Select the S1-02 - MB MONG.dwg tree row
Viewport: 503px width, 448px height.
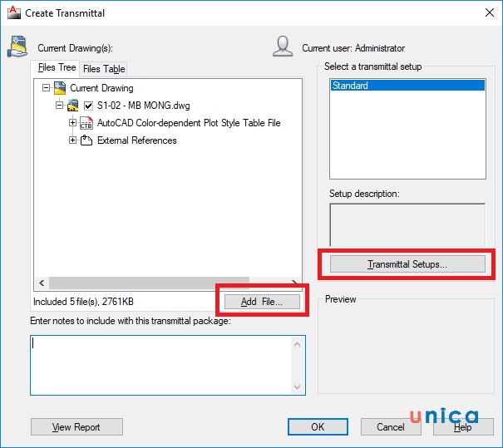[144, 106]
